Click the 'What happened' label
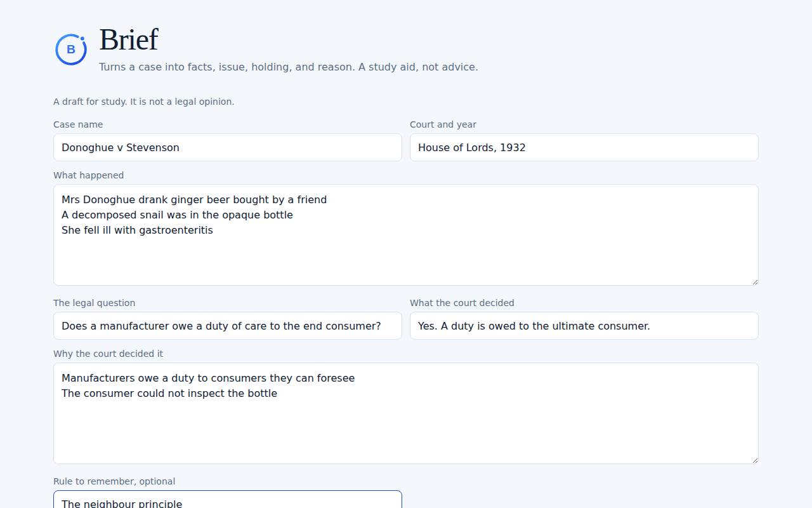The image size is (812, 508). [x=89, y=175]
